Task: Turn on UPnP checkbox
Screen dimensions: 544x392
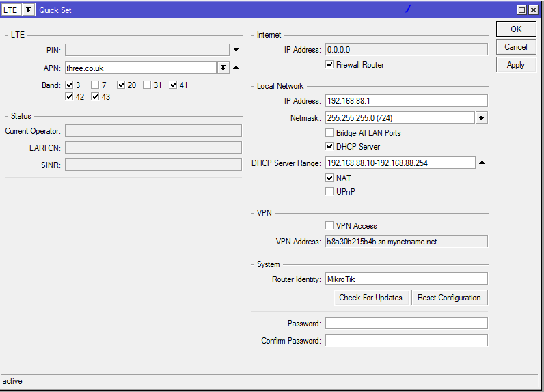Action: 330,192
